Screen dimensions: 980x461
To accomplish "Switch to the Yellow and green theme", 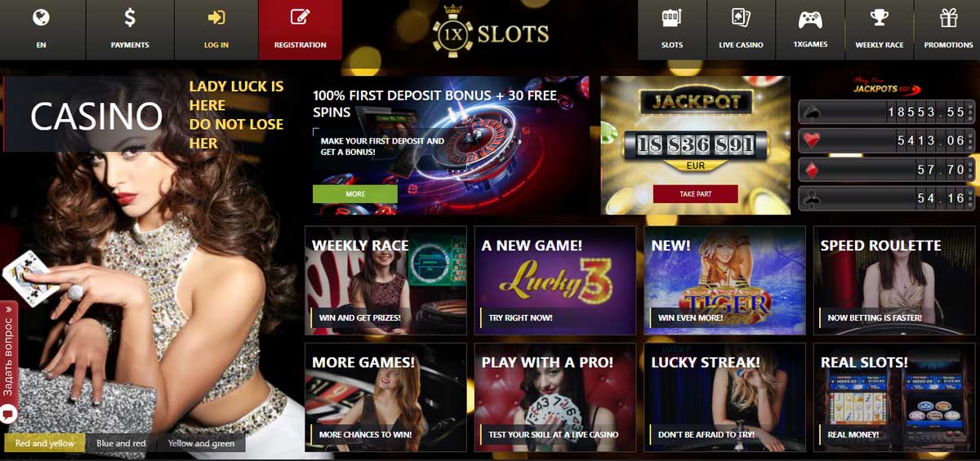I will point(201,443).
